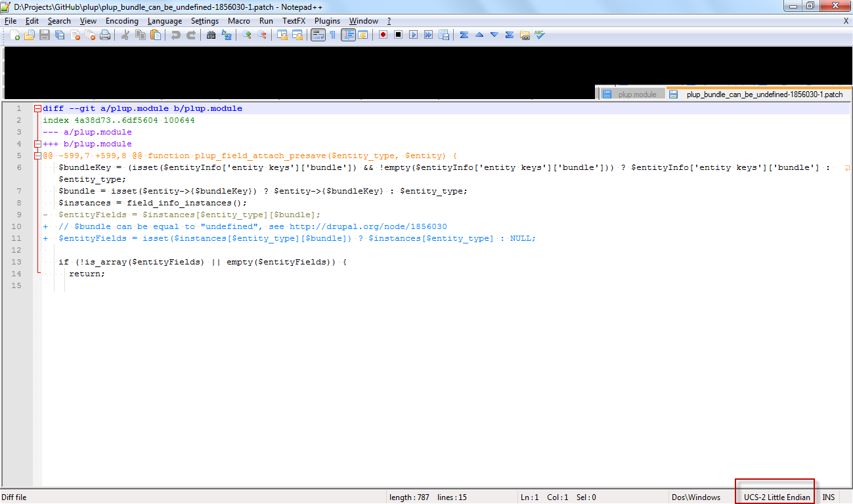Image resolution: width=853 pixels, height=504 pixels.
Task: Click the 'return;' statement on line 14
Action: 87,274
